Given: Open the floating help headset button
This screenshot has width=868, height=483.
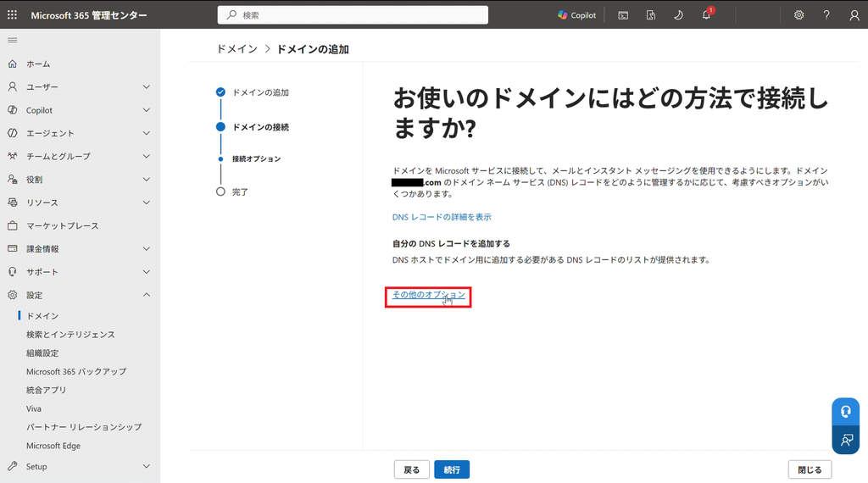Looking at the screenshot, I should click(x=846, y=412).
